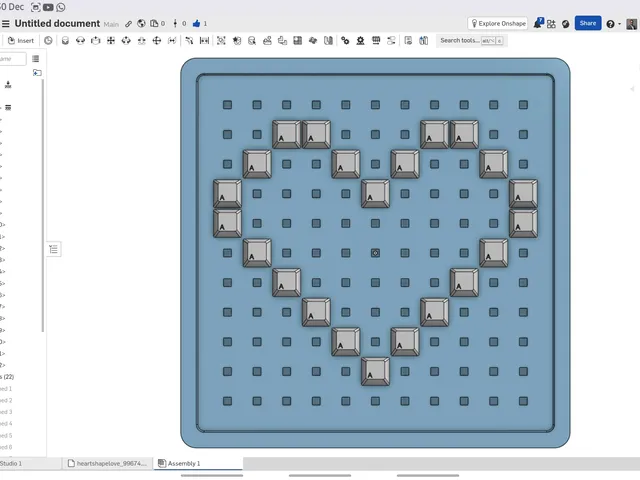Viewport: 640px width, 480px height.
Task: Focus the Search tools field
Action: point(471,40)
